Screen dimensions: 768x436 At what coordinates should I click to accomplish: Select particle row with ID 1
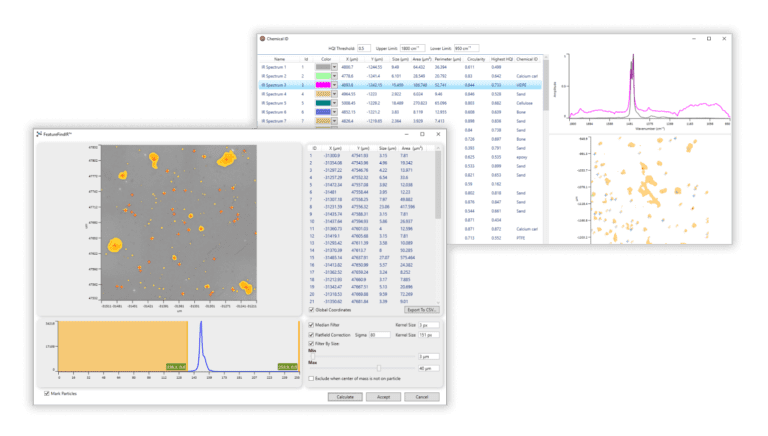tap(371, 156)
